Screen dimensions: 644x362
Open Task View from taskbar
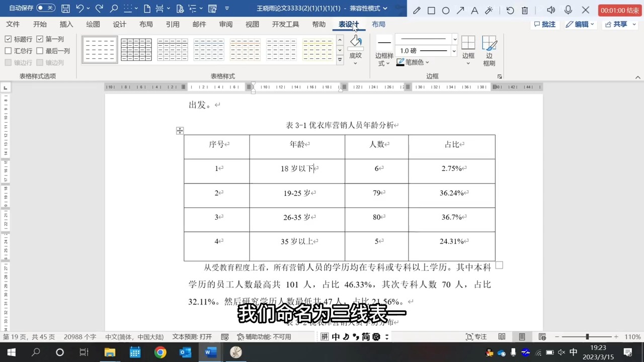[x=84, y=352]
